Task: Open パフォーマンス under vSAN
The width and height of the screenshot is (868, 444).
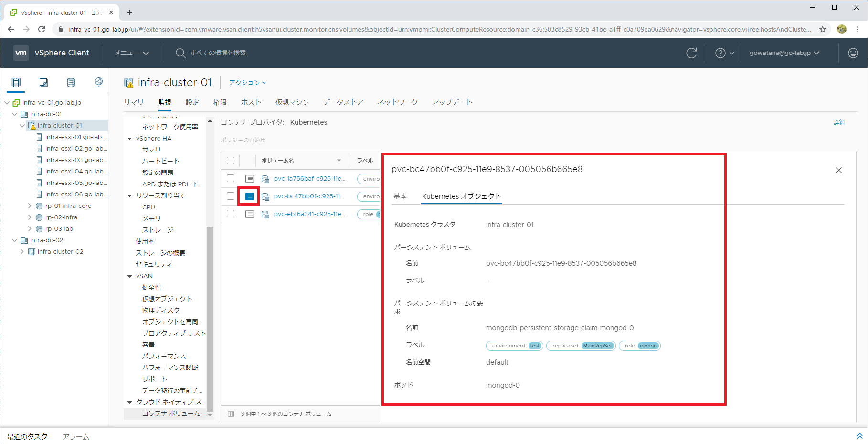Action: coord(164,357)
